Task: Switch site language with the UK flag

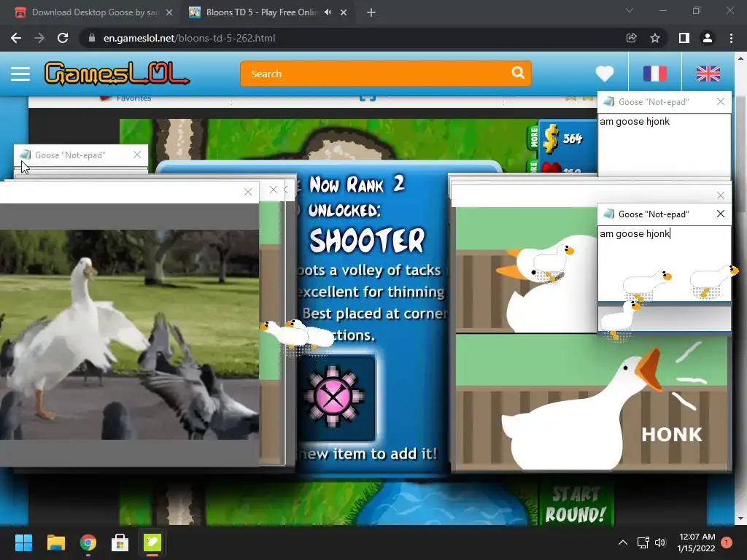Action: coord(708,74)
